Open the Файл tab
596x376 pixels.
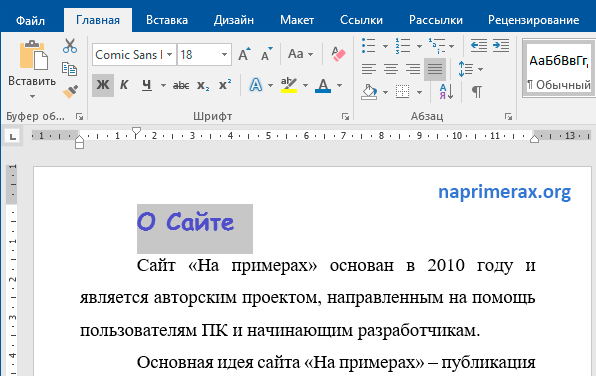click(30, 20)
